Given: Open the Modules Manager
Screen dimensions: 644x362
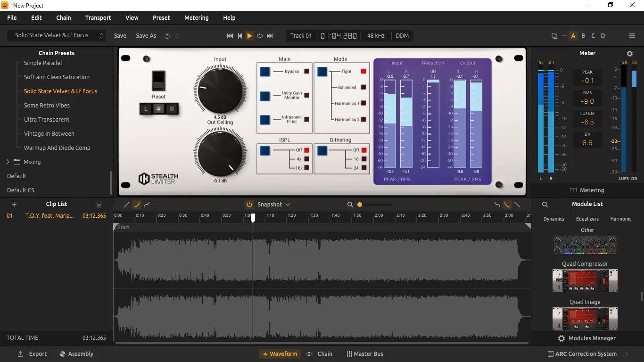Looking at the screenshot, I should pos(587,338).
